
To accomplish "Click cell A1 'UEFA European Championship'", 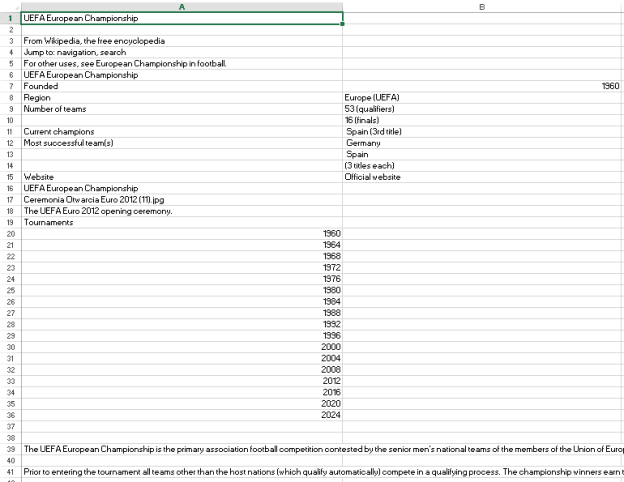I will (x=181, y=18).
